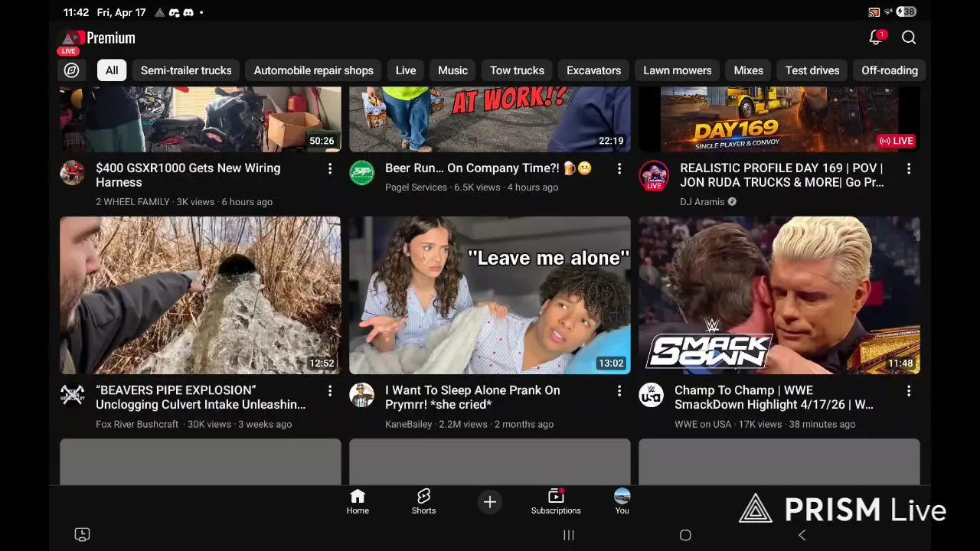Tap Android recent apps button
Viewport: 980px width, 551px height.
tap(569, 535)
